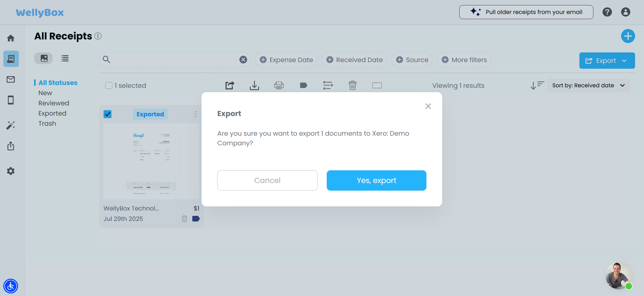Click the Jul 29th 2025 date text
644x296 pixels.
click(x=123, y=219)
